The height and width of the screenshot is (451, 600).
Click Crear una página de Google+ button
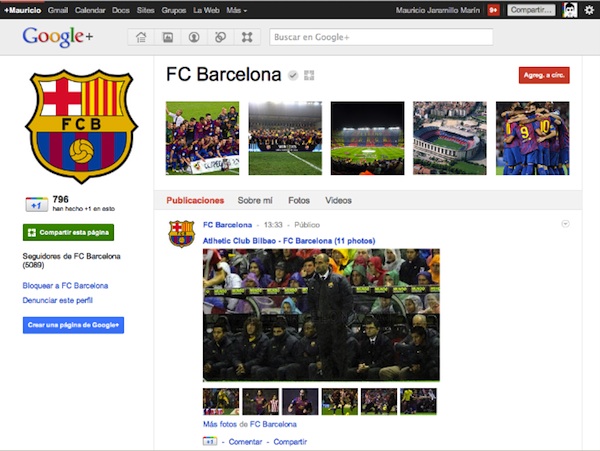[x=73, y=325]
